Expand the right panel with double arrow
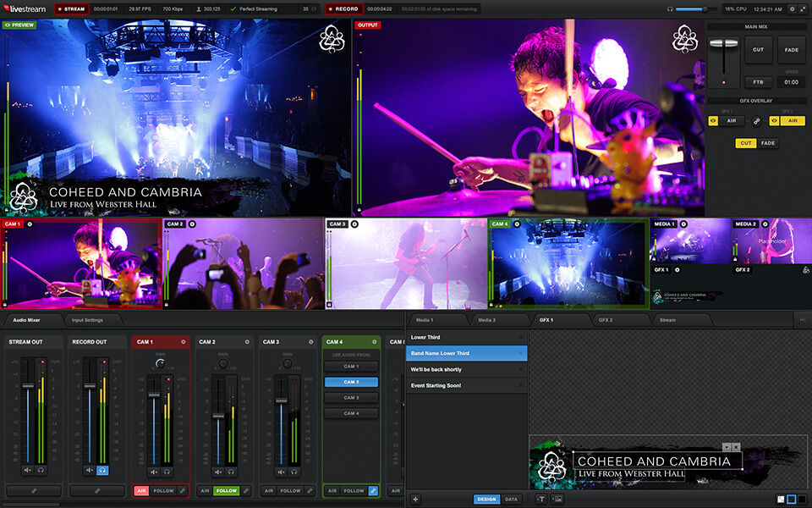Viewport: 812px width, 508px height. pos(803,320)
